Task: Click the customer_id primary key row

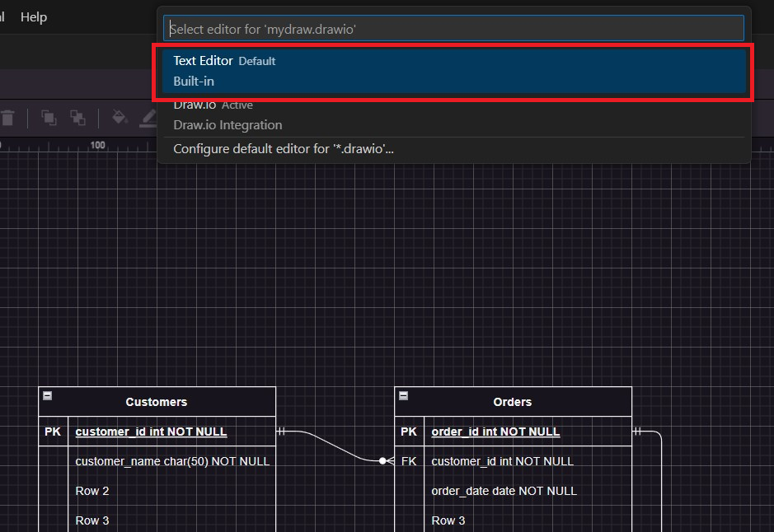Action: tap(151, 432)
